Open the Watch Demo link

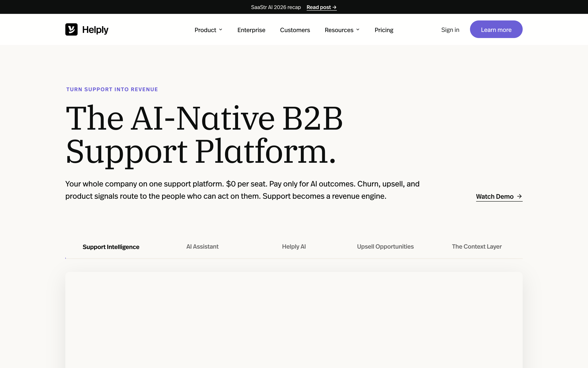pyautogui.click(x=499, y=197)
